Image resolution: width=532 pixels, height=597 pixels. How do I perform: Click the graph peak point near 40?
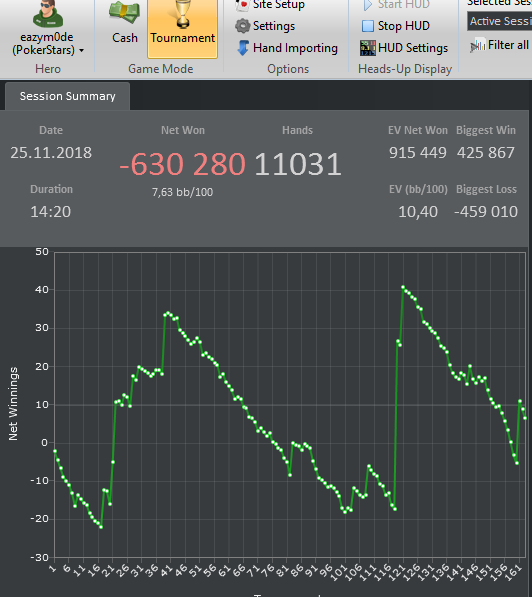click(x=403, y=287)
